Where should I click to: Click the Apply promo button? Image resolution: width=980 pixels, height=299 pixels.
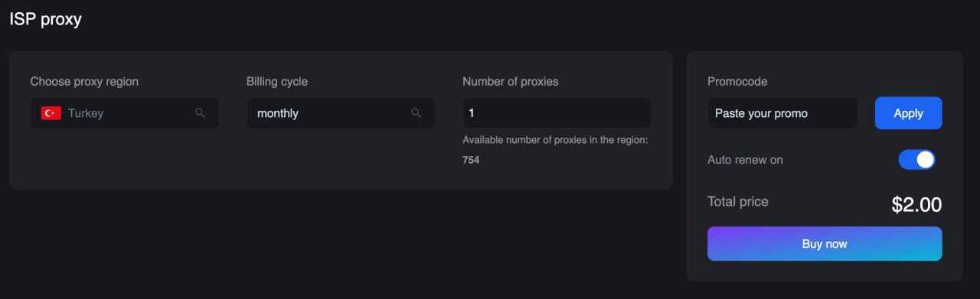tap(908, 113)
